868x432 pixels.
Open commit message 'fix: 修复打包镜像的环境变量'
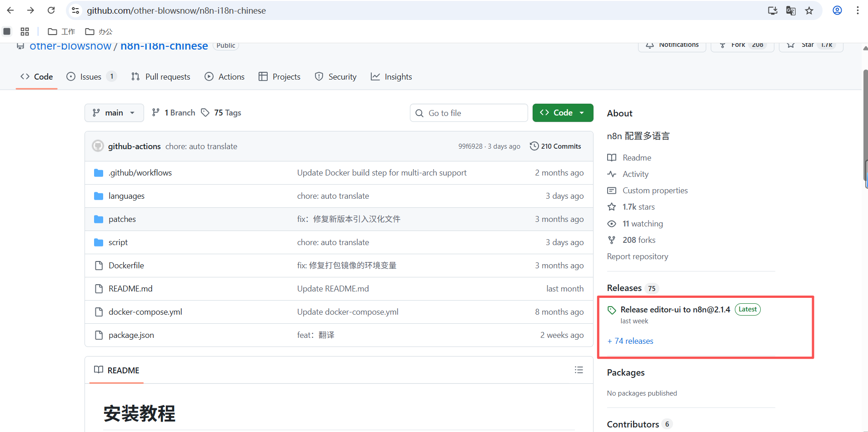click(x=347, y=266)
